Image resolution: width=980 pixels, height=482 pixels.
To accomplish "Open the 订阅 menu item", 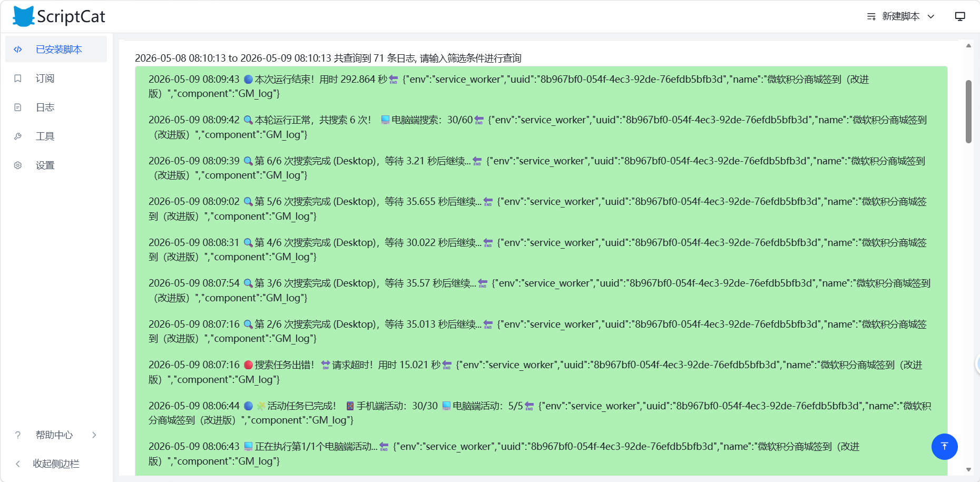I will [56, 78].
